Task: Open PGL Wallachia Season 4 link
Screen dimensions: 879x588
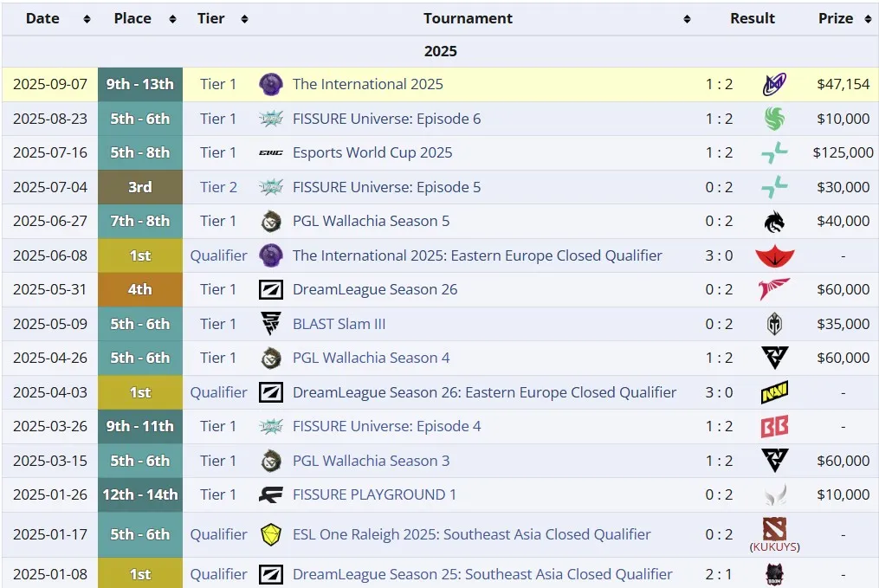Action: tap(372, 358)
